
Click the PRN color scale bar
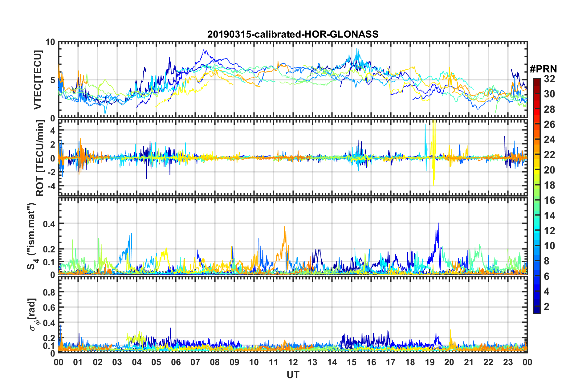pos(537,196)
